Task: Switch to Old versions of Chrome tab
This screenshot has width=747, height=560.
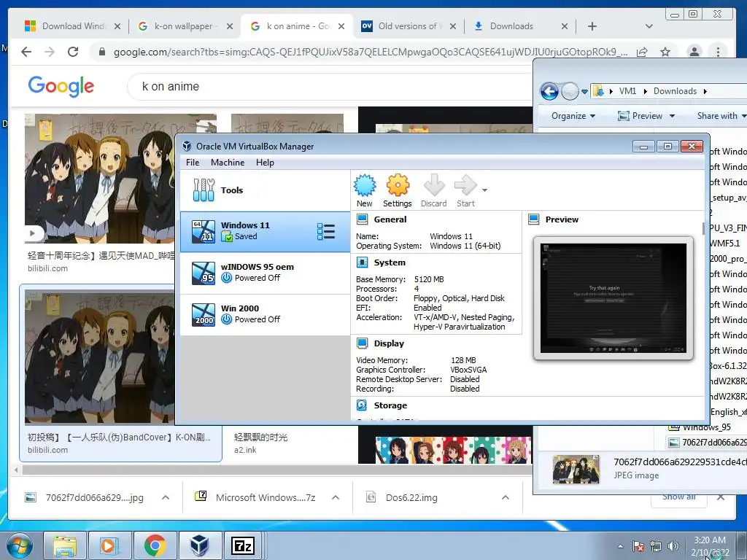Action: [x=409, y=26]
